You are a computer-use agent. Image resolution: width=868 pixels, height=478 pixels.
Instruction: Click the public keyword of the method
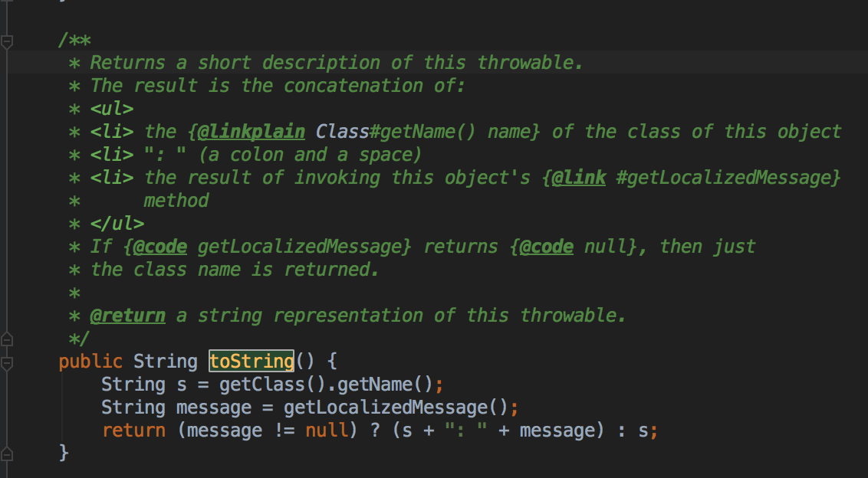90,361
